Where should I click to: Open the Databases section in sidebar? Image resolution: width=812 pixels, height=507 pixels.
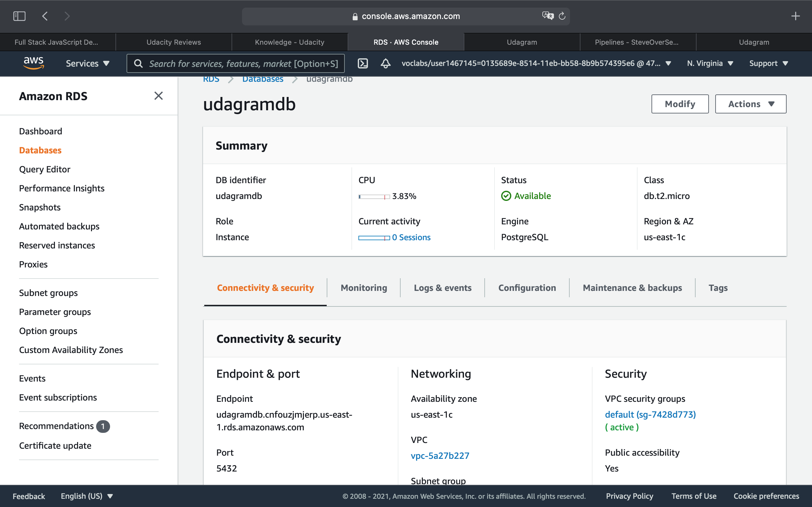tap(40, 150)
